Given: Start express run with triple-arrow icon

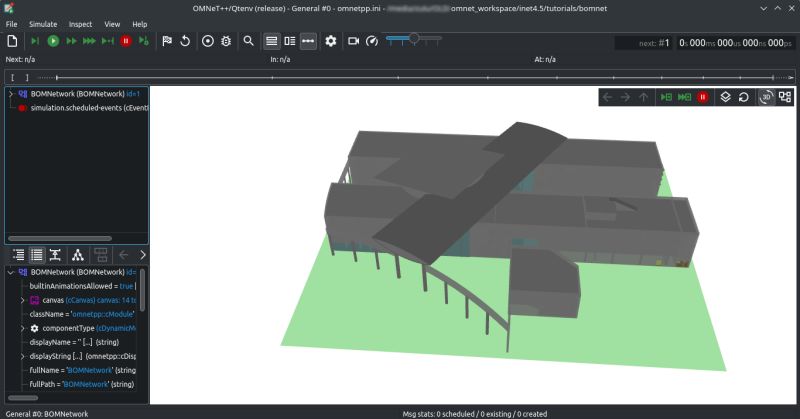Looking at the screenshot, I should point(89,41).
